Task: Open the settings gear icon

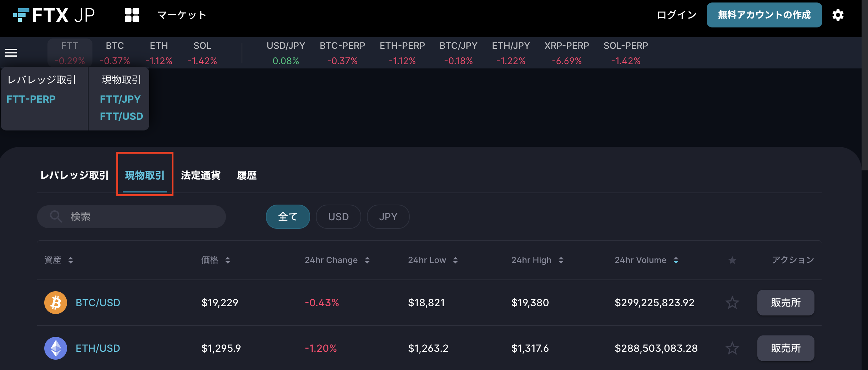Action: coord(838,15)
